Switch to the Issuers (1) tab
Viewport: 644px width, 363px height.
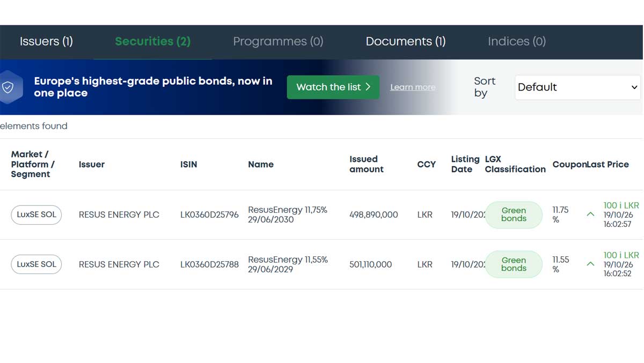point(46,41)
